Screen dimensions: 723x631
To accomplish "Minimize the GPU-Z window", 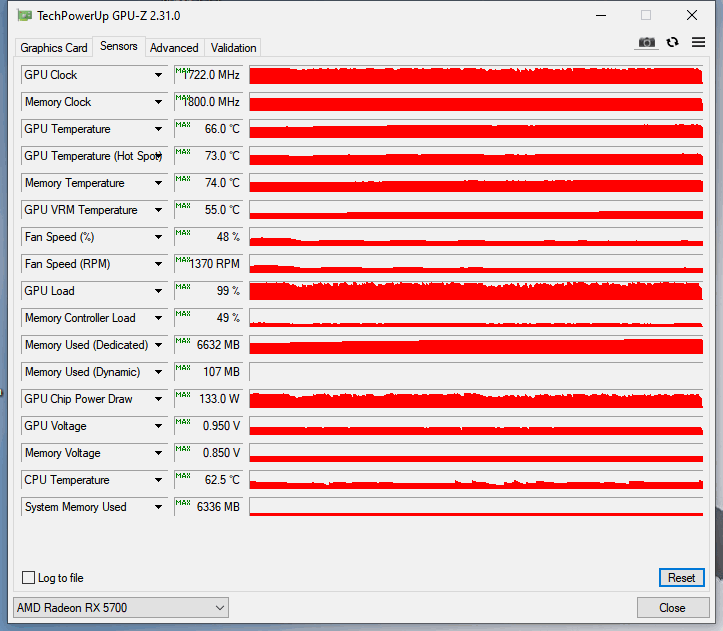I will click(601, 16).
